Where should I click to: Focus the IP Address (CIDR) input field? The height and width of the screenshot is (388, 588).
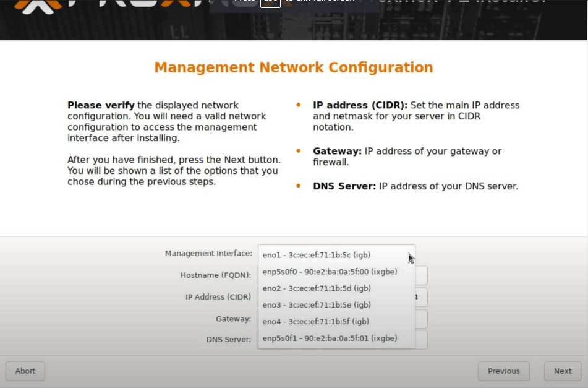coord(421,297)
